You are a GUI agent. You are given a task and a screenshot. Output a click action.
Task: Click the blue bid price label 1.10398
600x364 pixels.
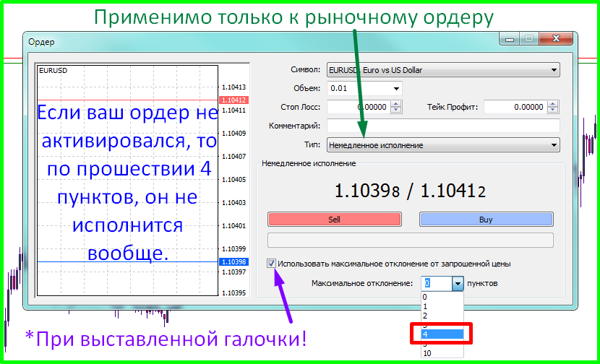[233, 262]
